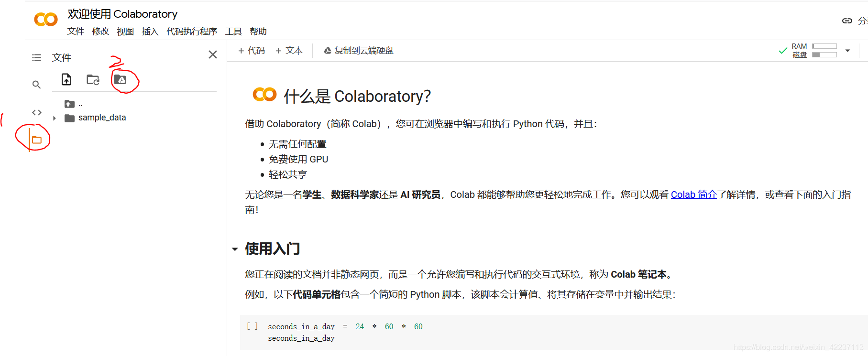Image resolution: width=868 pixels, height=356 pixels.
Task: Open the 文件 menu
Action: click(76, 31)
